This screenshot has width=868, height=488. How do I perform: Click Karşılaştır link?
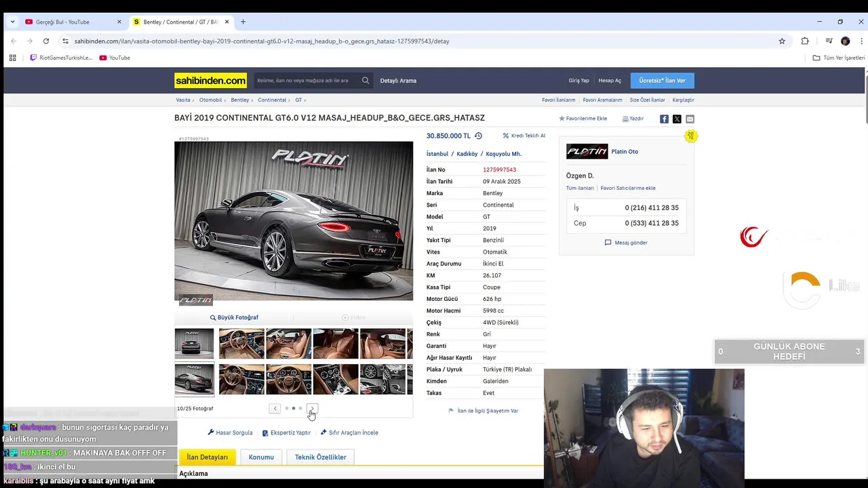tap(683, 100)
